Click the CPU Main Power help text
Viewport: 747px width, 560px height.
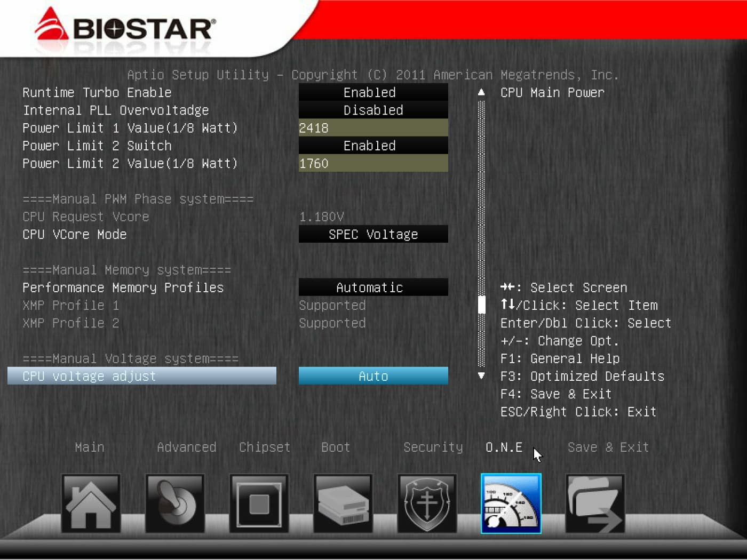point(552,92)
